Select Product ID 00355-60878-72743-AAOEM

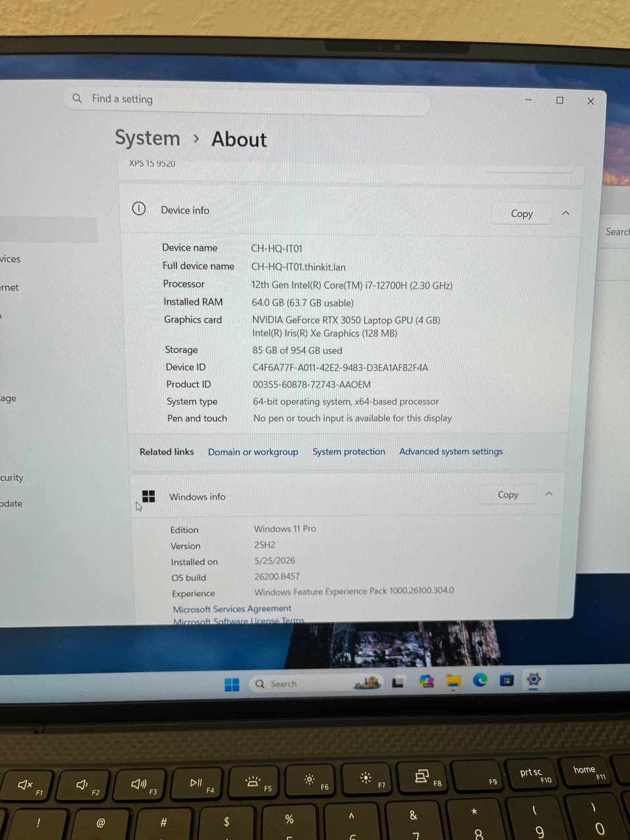point(312,385)
